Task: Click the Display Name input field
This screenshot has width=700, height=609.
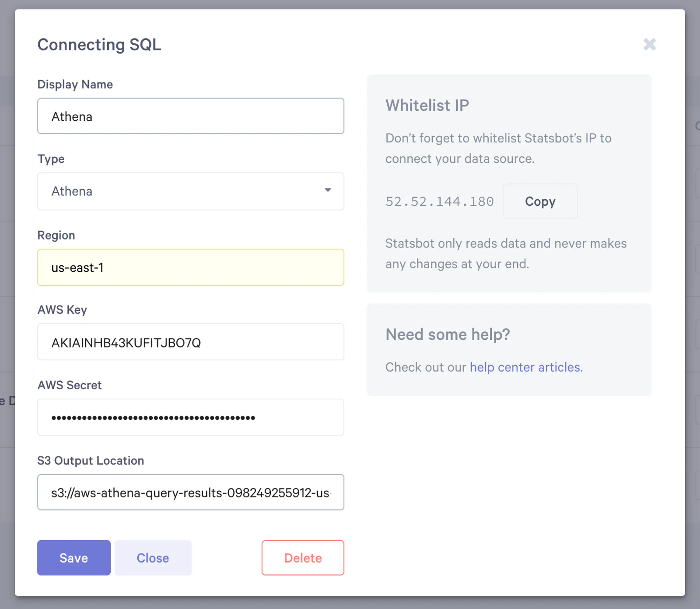Action: [x=191, y=116]
